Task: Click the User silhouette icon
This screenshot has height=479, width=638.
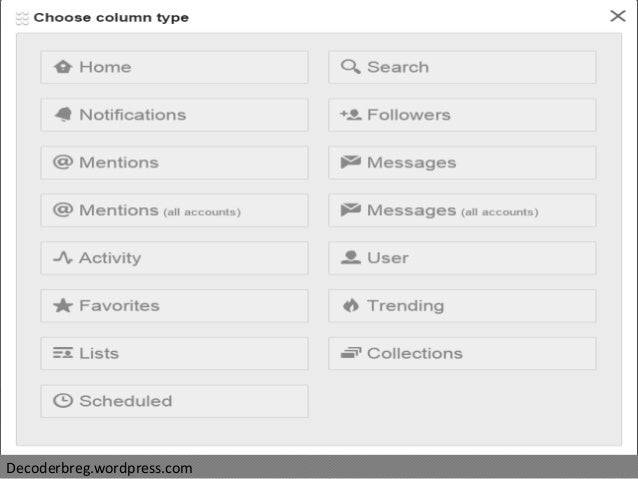Action: pos(350,258)
